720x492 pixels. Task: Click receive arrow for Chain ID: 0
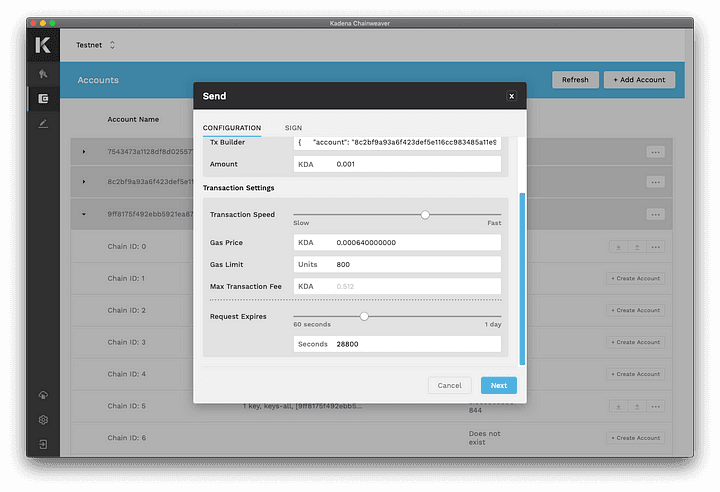coord(619,247)
